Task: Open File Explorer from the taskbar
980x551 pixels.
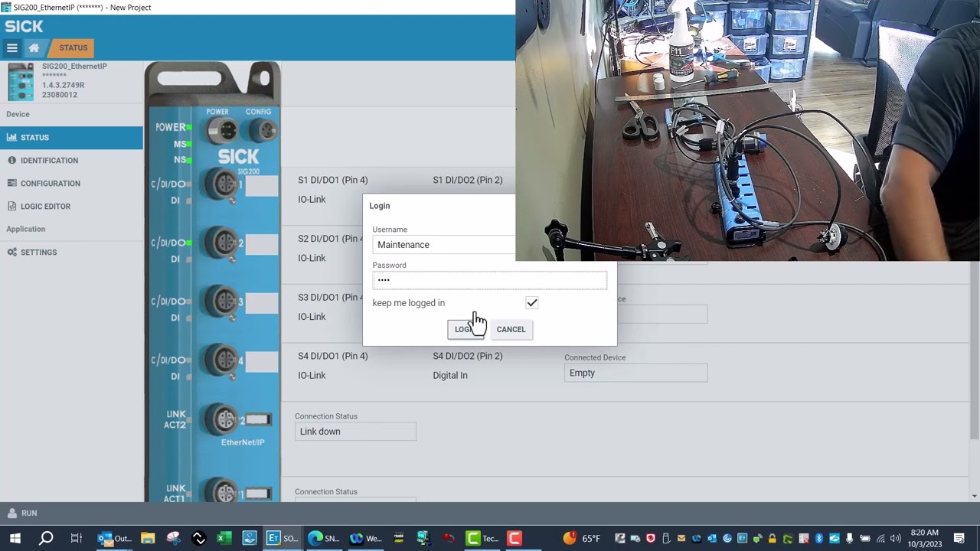Action: [x=148, y=538]
